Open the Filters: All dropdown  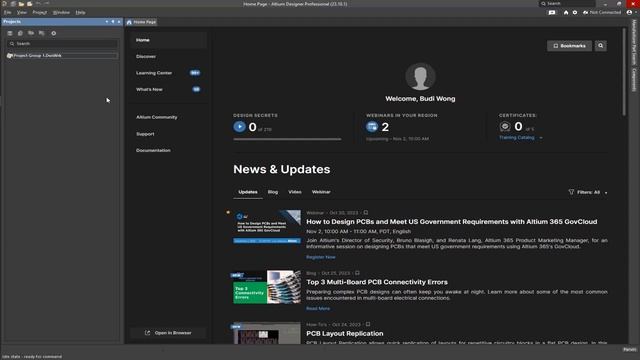click(x=588, y=192)
